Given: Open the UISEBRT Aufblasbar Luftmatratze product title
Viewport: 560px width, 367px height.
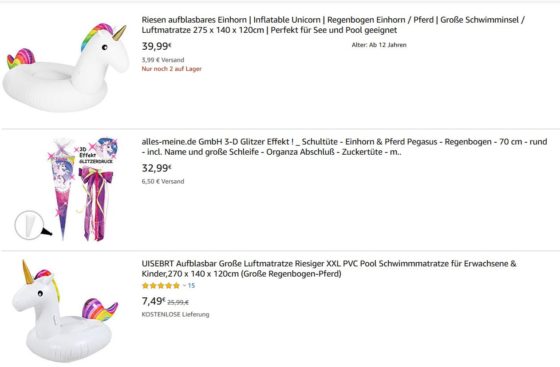Looking at the screenshot, I should [329, 269].
